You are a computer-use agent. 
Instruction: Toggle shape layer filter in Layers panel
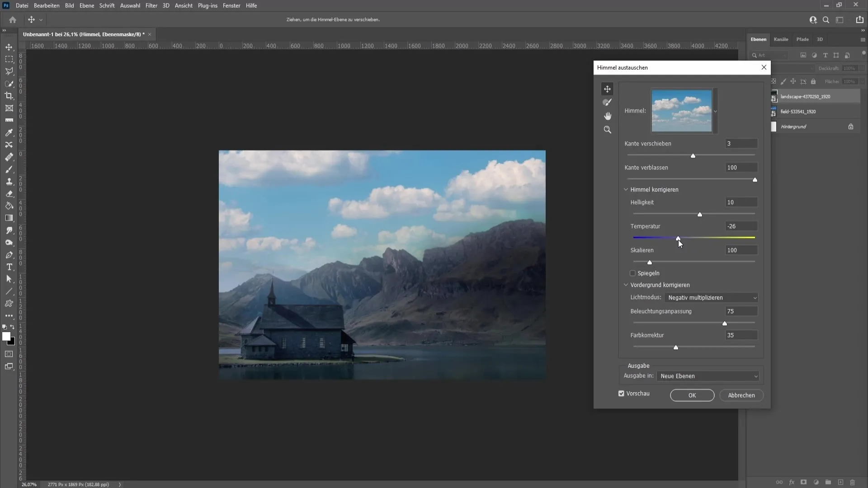836,55
